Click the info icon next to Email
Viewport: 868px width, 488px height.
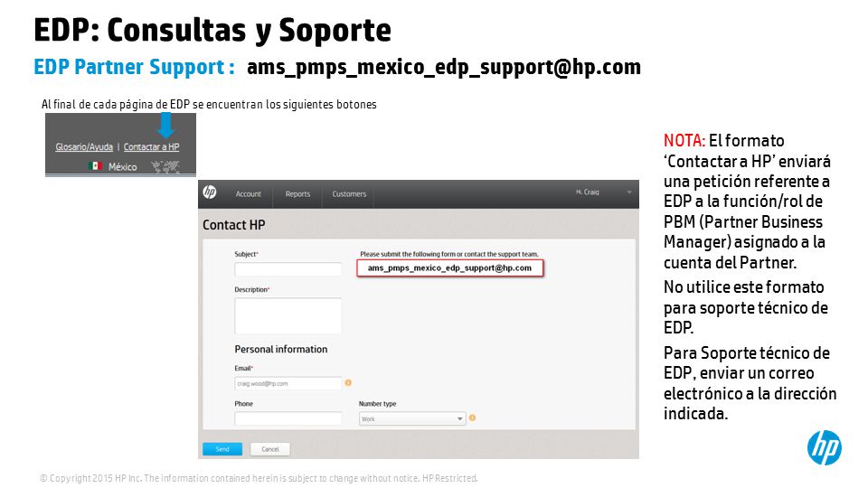pos(348,382)
